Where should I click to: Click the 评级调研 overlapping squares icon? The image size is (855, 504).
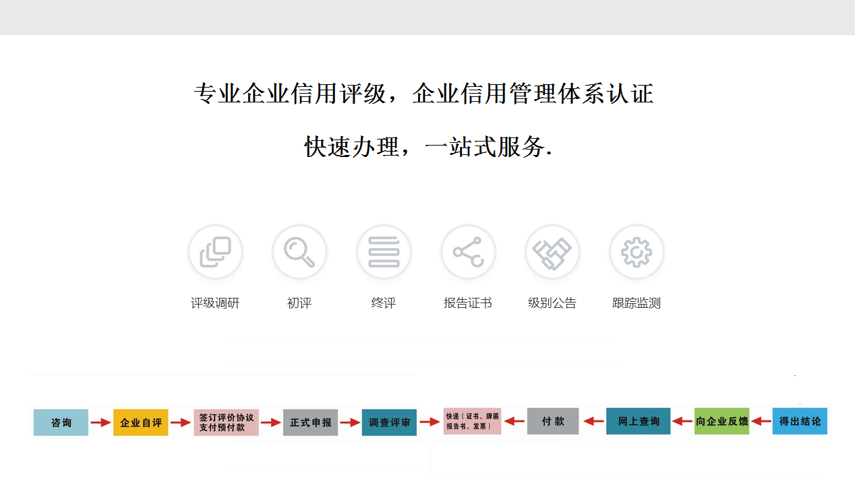point(215,252)
